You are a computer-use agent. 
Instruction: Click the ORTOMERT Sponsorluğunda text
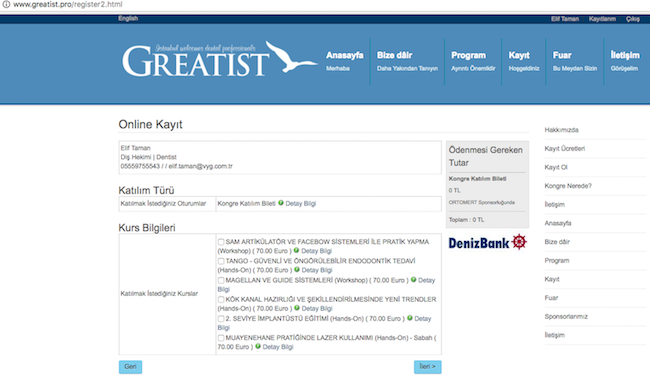tap(482, 202)
